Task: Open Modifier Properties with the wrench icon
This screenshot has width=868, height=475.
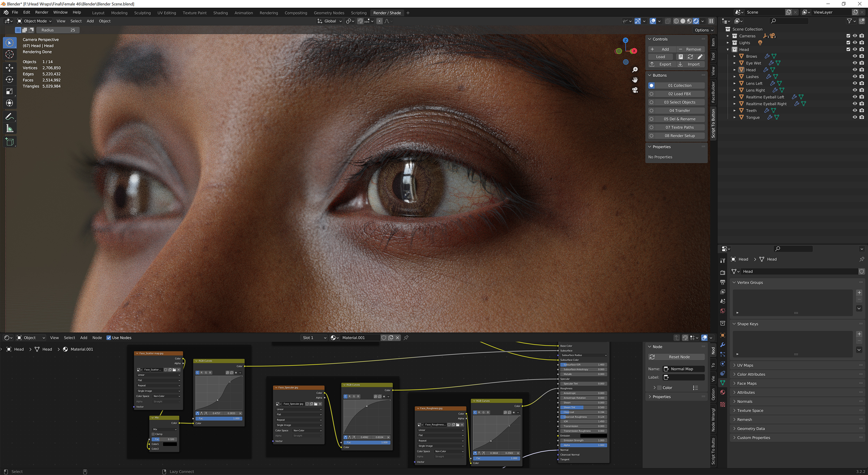Action: tap(723, 345)
